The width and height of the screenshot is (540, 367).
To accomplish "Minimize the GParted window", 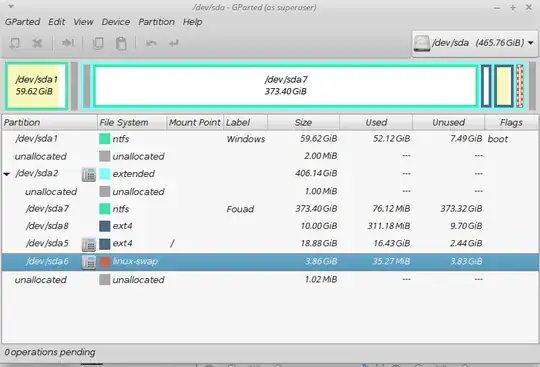I will (x=497, y=8).
